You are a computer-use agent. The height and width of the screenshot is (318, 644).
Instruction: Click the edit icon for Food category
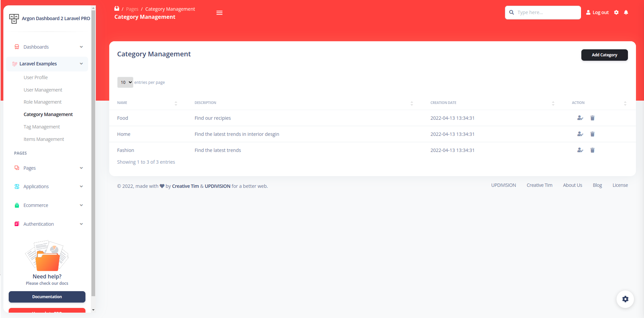click(x=580, y=118)
